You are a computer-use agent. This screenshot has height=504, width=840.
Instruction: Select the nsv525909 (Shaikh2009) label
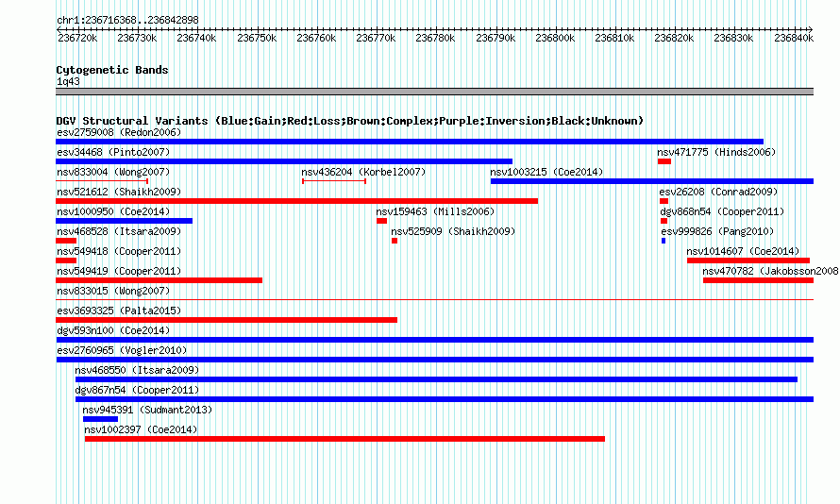453,231
